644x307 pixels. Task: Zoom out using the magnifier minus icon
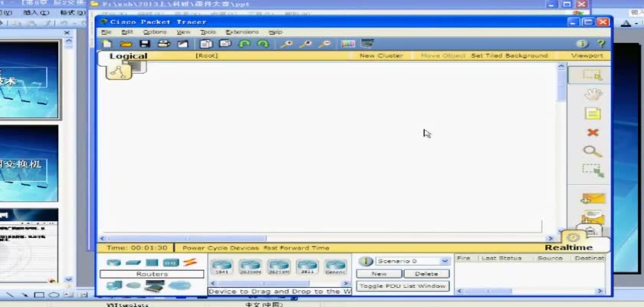pyautogui.click(x=324, y=44)
